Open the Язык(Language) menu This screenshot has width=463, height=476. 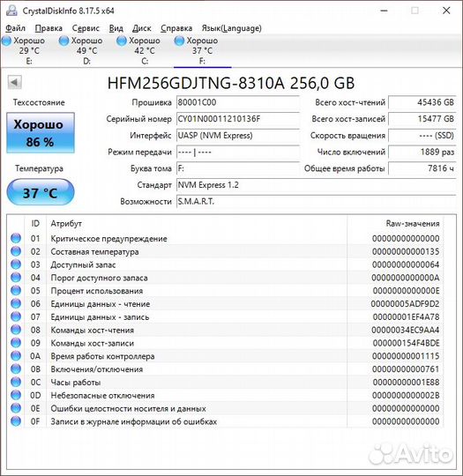tap(231, 28)
